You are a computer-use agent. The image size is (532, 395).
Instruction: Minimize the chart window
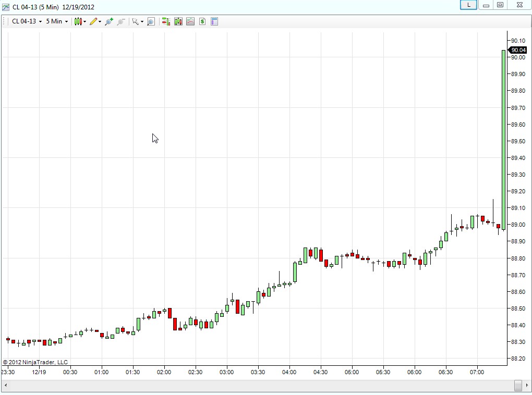(486, 5)
